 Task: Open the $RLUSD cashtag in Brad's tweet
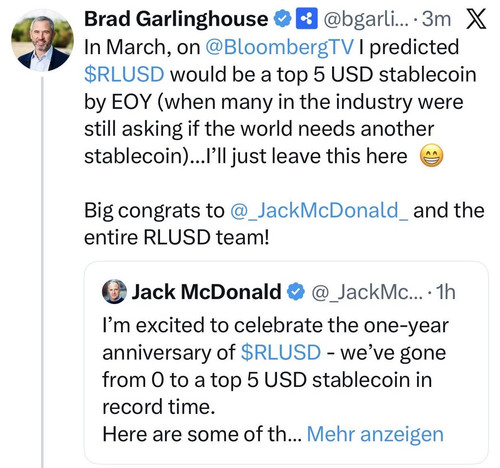click(124, 74)
